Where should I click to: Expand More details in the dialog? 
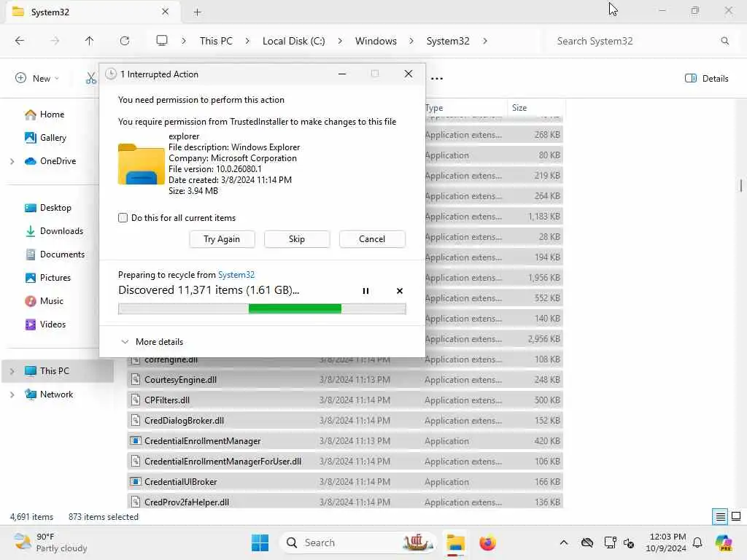(x=152, y=342)
